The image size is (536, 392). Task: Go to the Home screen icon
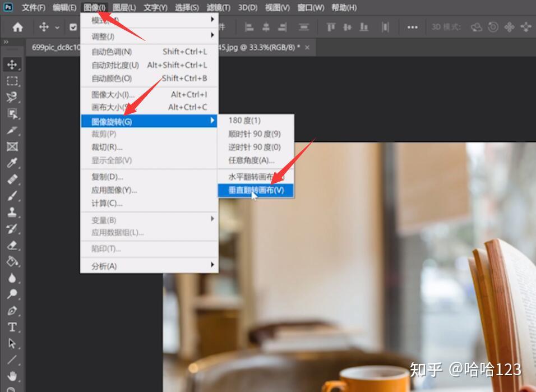click(x=17, y=27)
